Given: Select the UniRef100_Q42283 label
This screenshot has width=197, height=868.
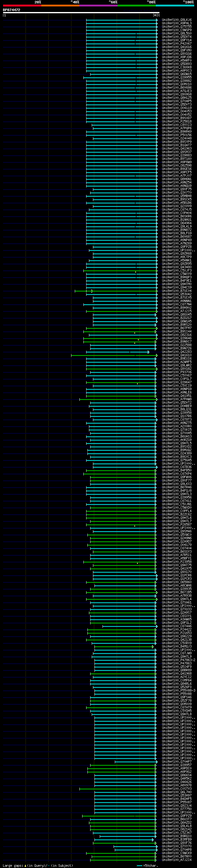Looking at the screenshot, I should [177, 352].
